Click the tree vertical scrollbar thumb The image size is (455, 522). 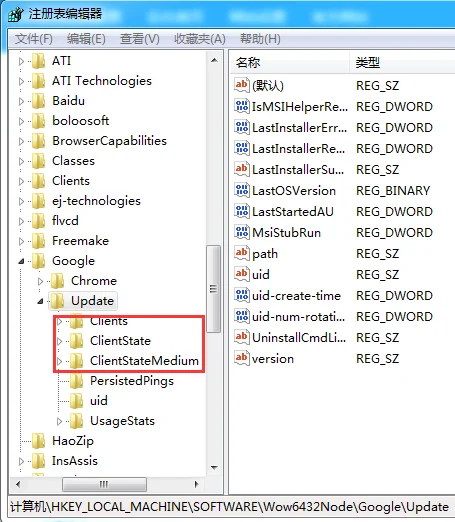(214, 289)
